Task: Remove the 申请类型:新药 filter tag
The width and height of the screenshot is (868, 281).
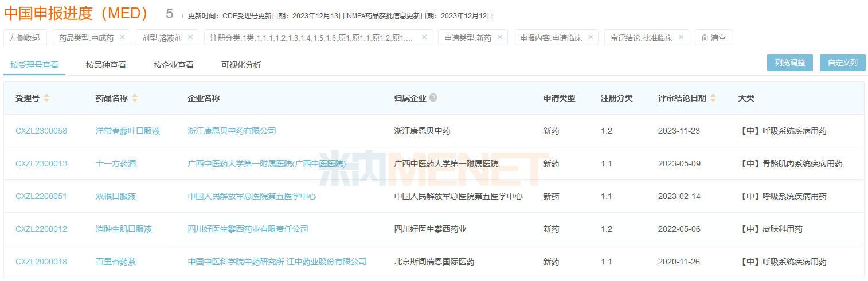Action: click(x=499, y=37)
